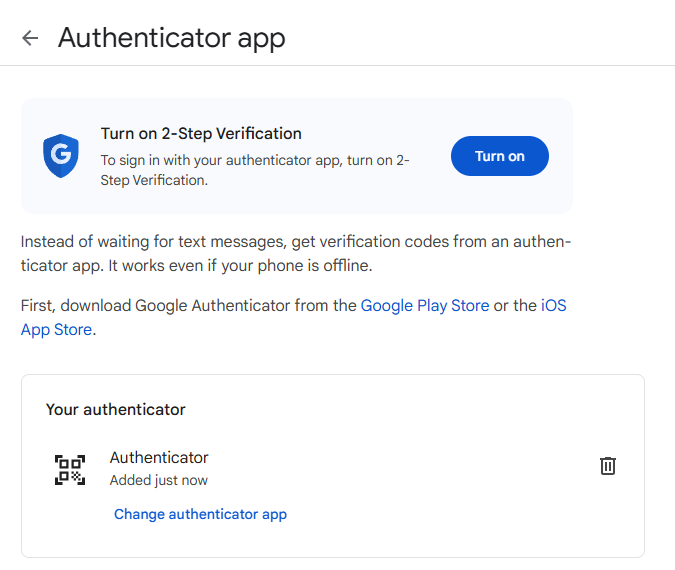675x570 pixels.
Task: Click the Turn on 2-Step Verification heading
Action: (x=201, y=133)
